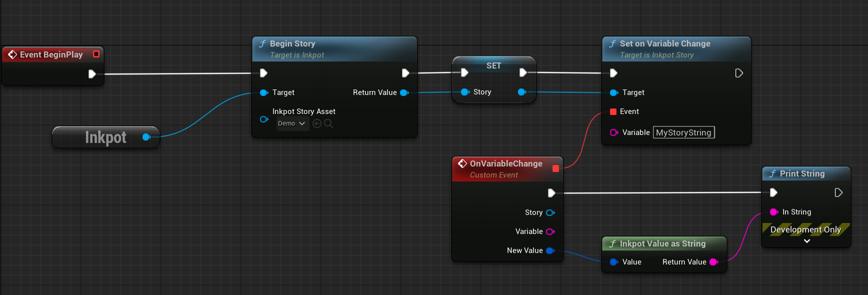Click browse to asset magnifier icon
Screen dimensions: 868x295
tap(328, 123)
